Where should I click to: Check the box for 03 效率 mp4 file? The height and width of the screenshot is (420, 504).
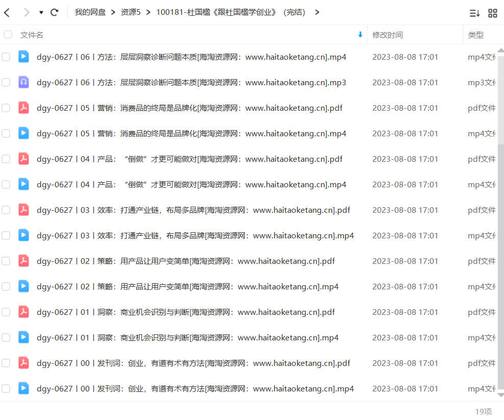6,235
